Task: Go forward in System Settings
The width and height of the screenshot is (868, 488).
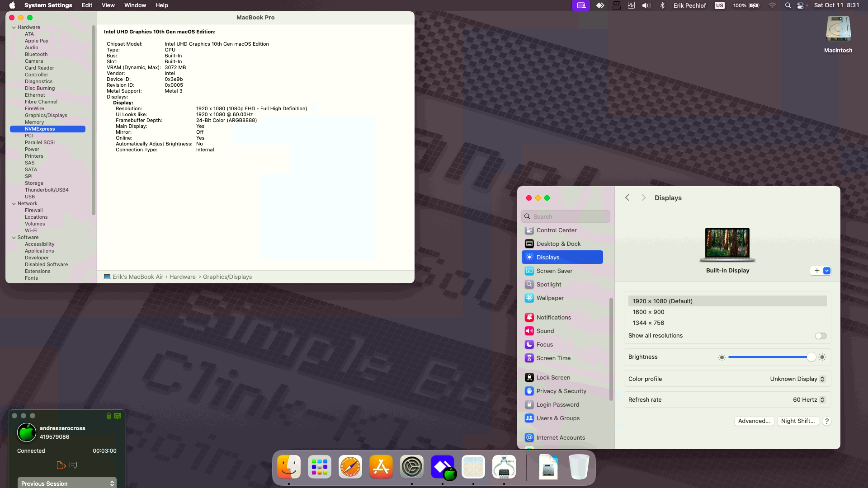Action: pos(643,198)
